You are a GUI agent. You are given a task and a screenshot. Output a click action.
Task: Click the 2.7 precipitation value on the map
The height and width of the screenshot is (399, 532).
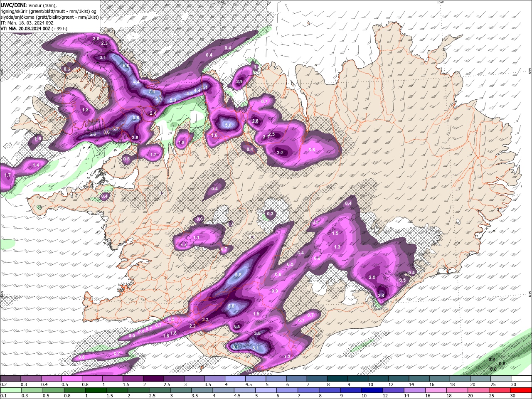coord(280,153)
